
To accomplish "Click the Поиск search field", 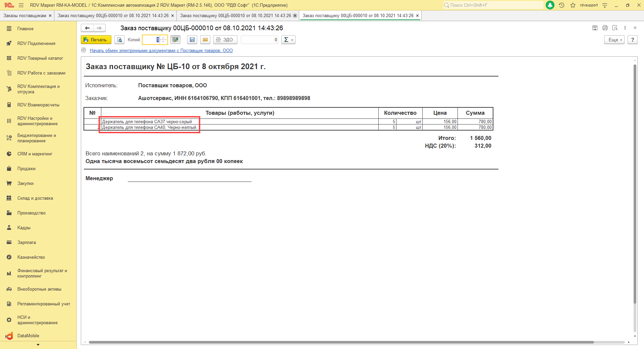I will [493, 5].
